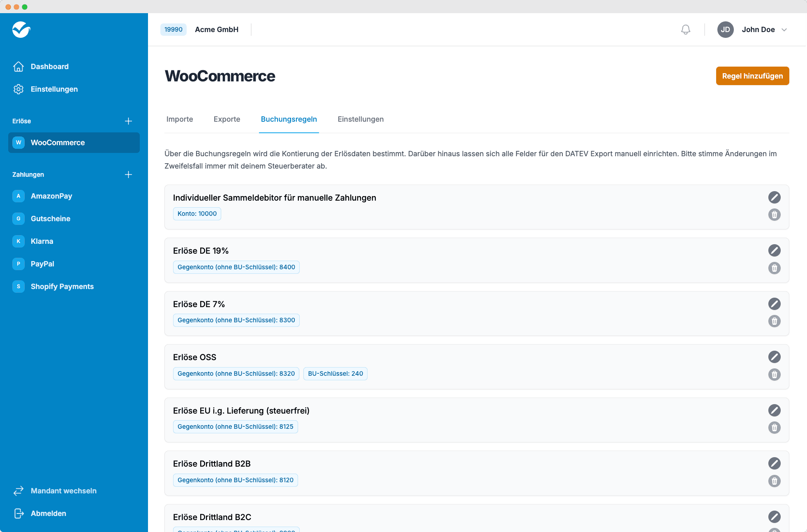Click Mandant wechseln switch icon
Image resolution: width=807 pixels, height=532 pixels.
click(x=18, y=491)
